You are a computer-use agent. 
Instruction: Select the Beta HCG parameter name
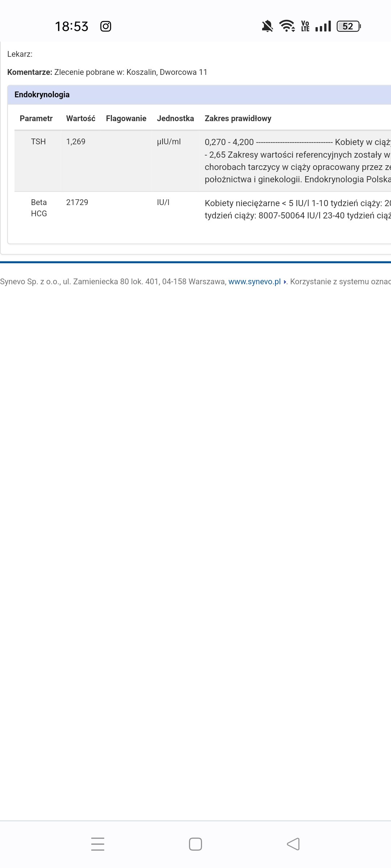[39, 208]
